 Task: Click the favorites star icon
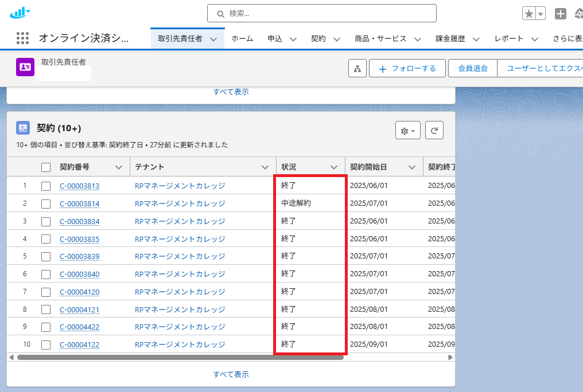528,14
